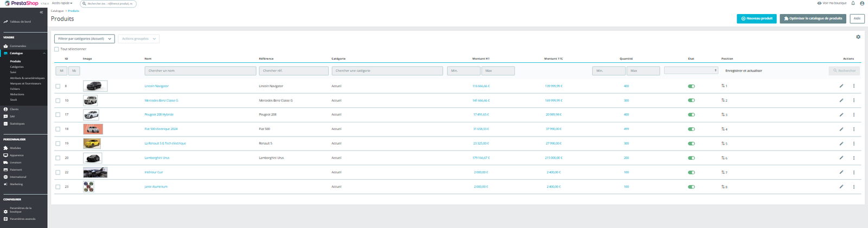Click the Lamborghini Urus thumbnail image
The image size is (868, 228).
point(92,158)
